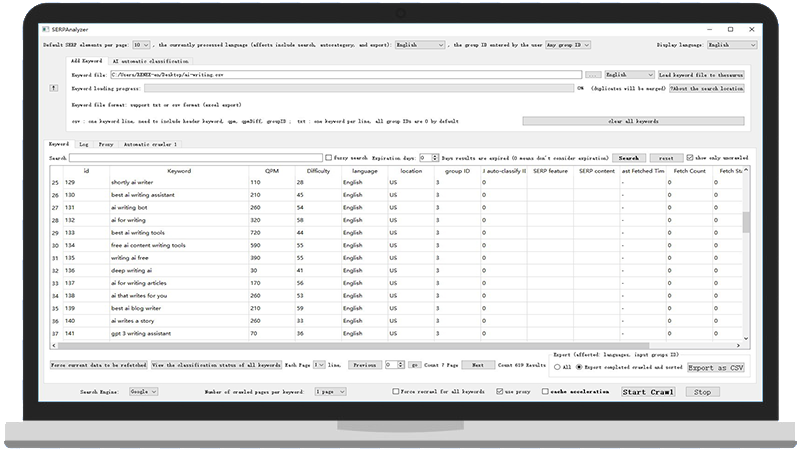Viewport: 800px width, 452px height.
Task: Open the keyword file browse button
Action: pyautogui.click(x=592, y=74)
